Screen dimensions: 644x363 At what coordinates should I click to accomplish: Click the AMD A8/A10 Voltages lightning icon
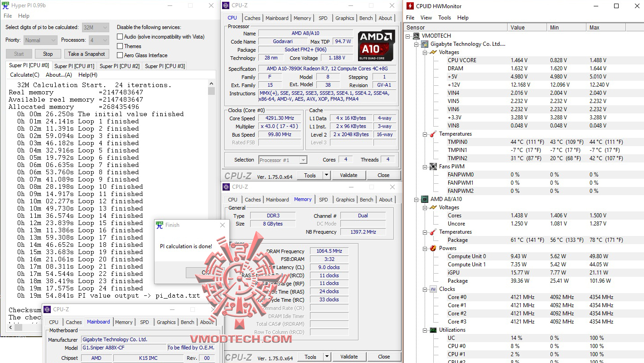pyautogui.click(x=433, y=207)
